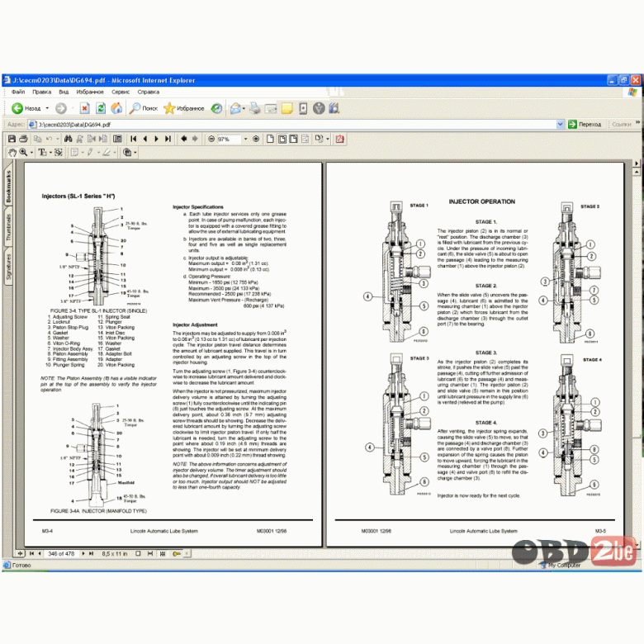The width and height of the screenshot is (644, 644).
Task: Click last page arrow in status bar
Action: click(x=91, y=554)
